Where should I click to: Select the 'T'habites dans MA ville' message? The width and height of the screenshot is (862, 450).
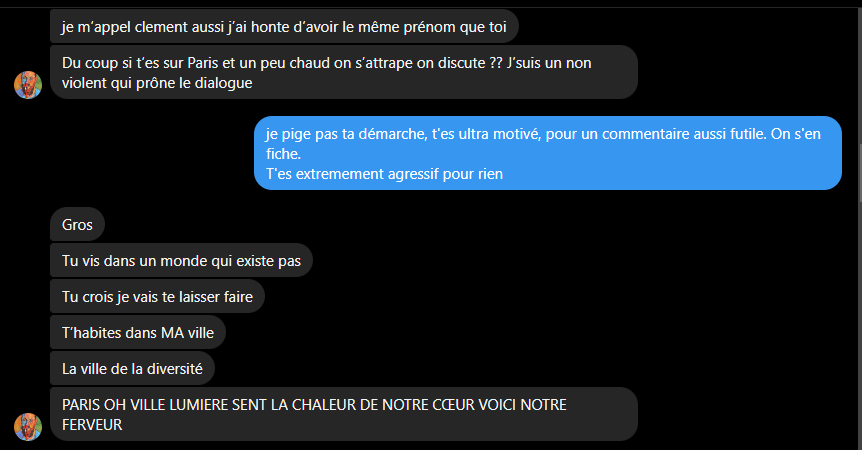(137, 332)
